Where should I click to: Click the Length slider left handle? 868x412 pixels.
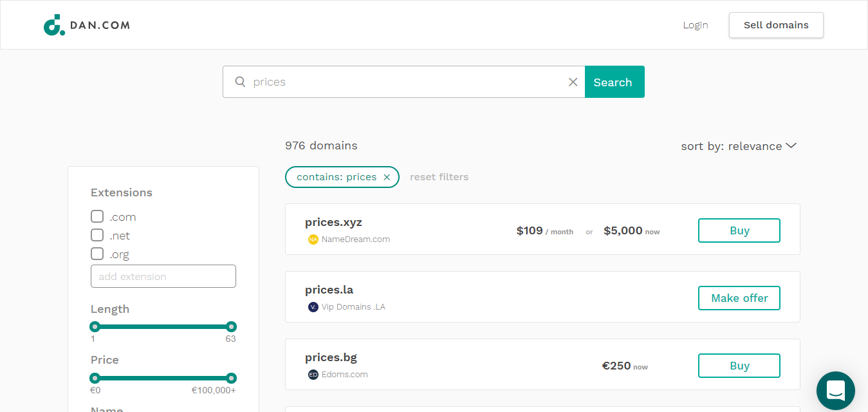pyautogui.click(x=95, y=326)
